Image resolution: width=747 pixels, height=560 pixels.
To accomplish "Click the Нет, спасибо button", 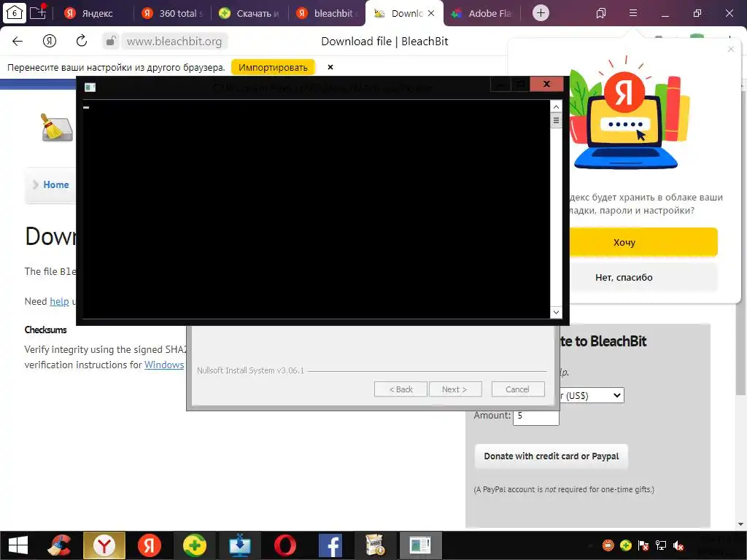I will [643, 278].
